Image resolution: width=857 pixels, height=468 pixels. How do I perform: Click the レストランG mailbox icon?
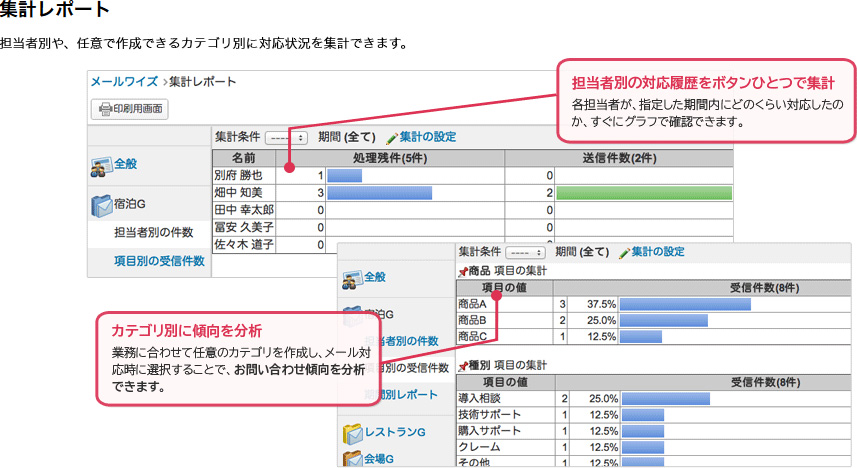point(352,433)
